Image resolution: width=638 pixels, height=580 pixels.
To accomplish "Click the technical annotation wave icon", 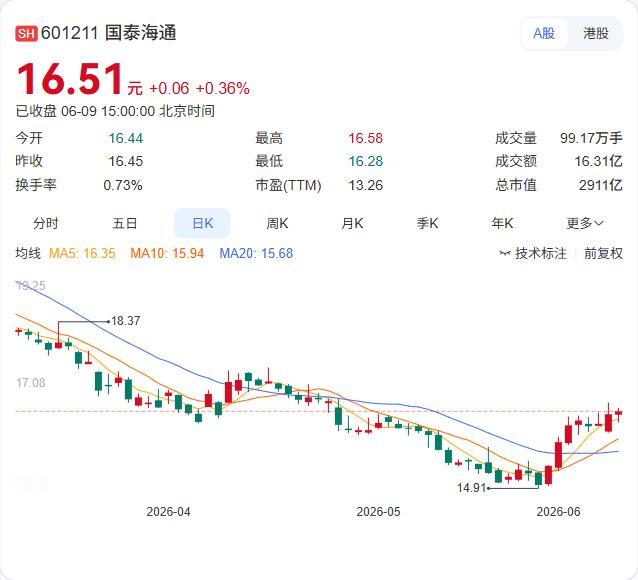I will click(505, 254).
